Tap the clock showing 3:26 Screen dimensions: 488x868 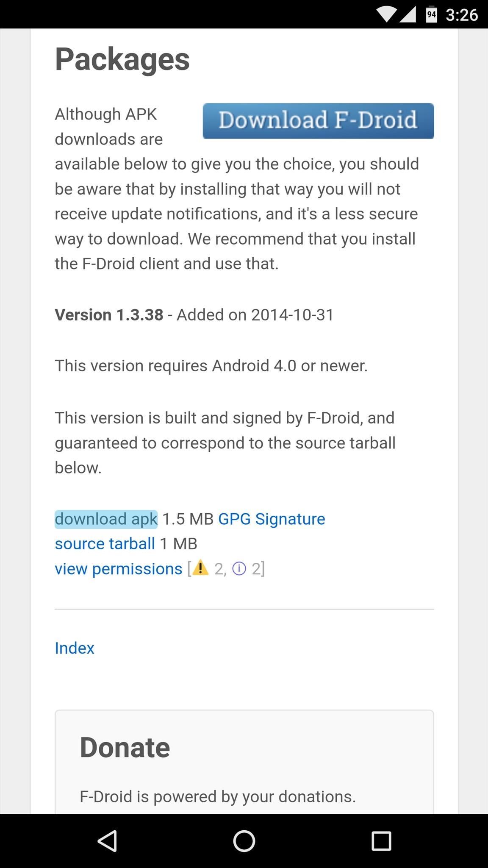click(462, 15)
